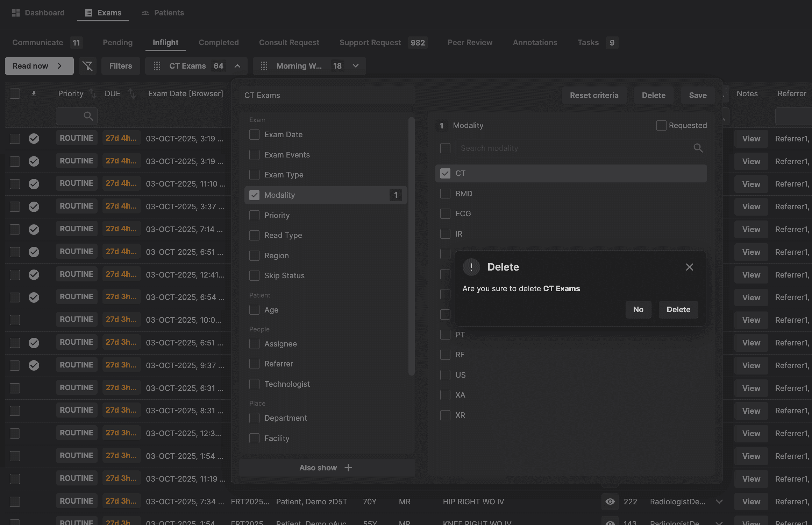Check the Exam Type criteria checkbox

pos(254,175)
